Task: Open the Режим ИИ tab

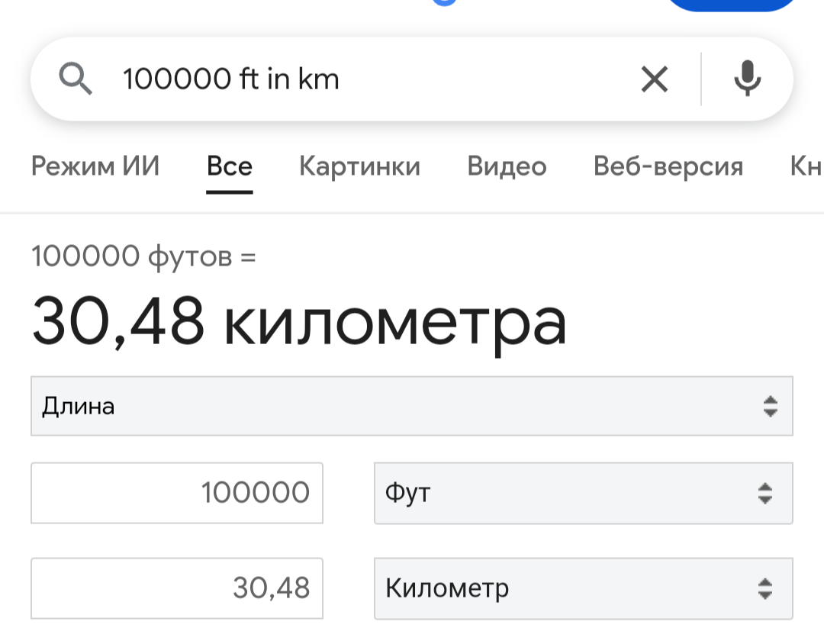Action: (x=95, y=166)
